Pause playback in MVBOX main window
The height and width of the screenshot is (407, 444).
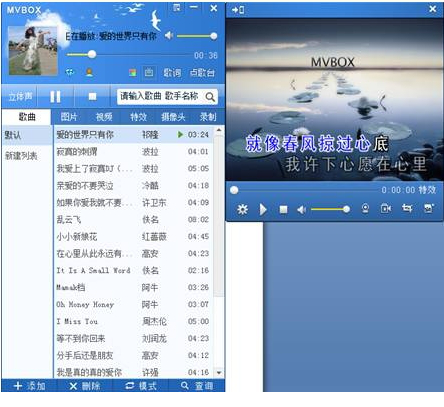[55, 97]
